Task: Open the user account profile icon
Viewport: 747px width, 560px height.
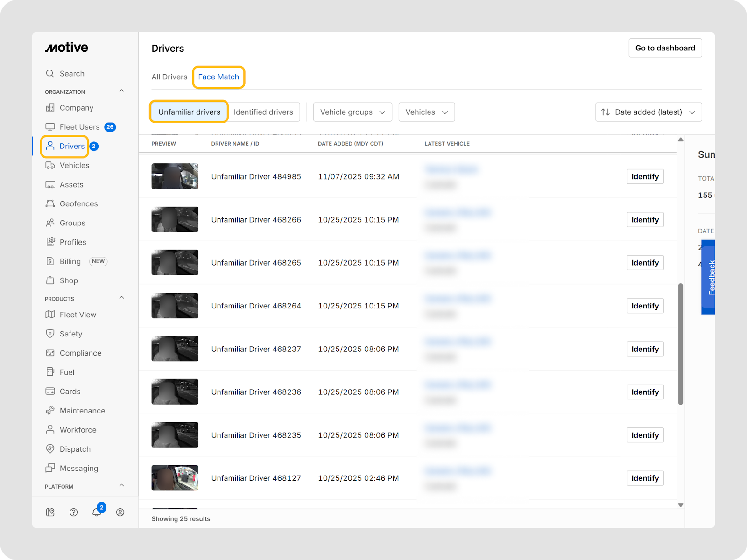Action: click(120, 512)
